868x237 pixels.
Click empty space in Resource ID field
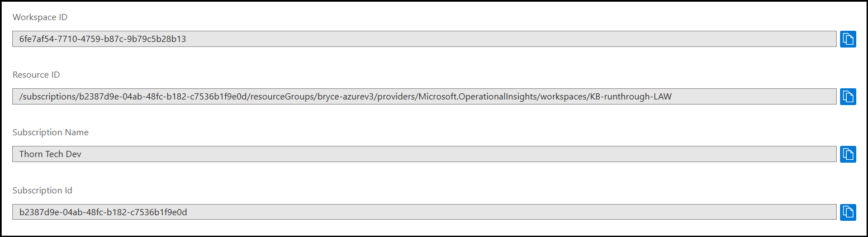coord(755,97)
